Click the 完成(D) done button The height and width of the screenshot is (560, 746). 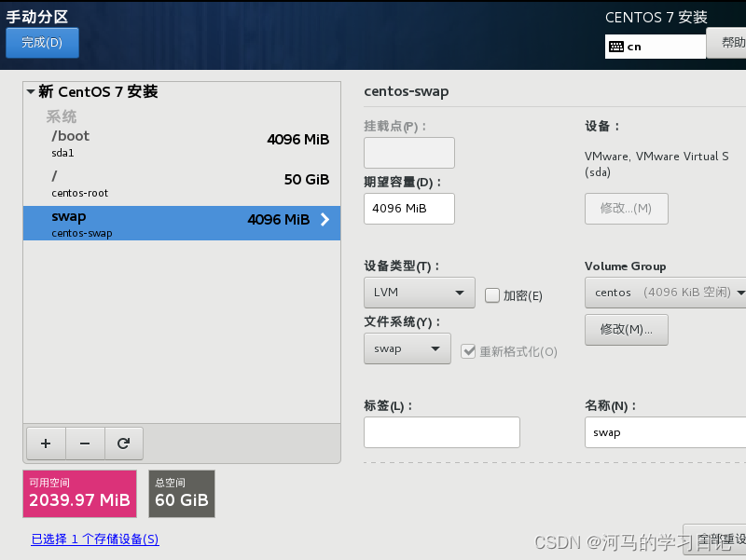[x=42, y=43]
